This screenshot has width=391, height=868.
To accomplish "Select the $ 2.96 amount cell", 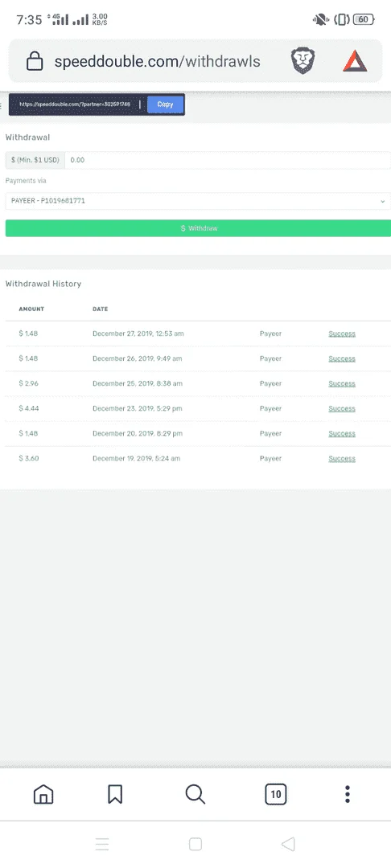I will [x=29, y=383].
